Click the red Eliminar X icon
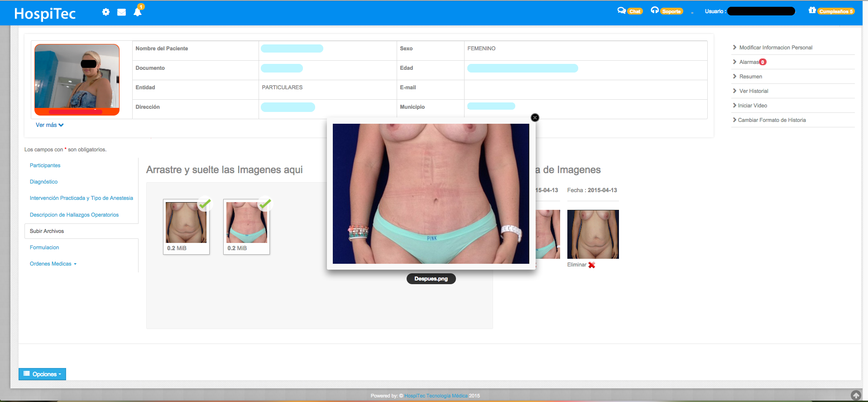The width and height of the screenshot is (868, 402). 591,265
